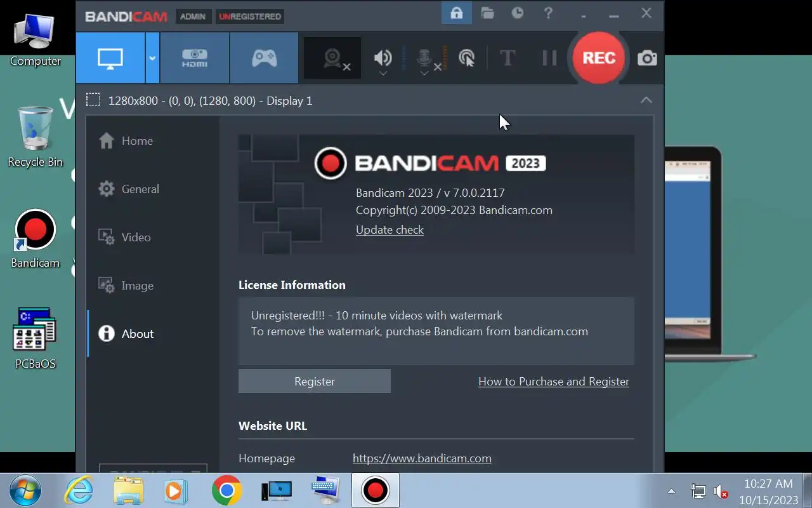The height and width of the screenshot is (508, 812).
Task: Open help question mark icon
Action: point(548,13)
